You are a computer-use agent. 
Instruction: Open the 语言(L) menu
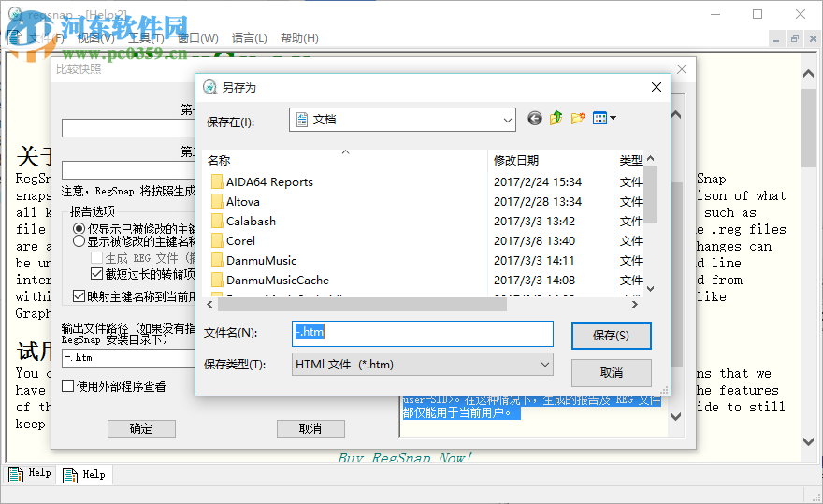pyautogui.click(x=250, y=38)
